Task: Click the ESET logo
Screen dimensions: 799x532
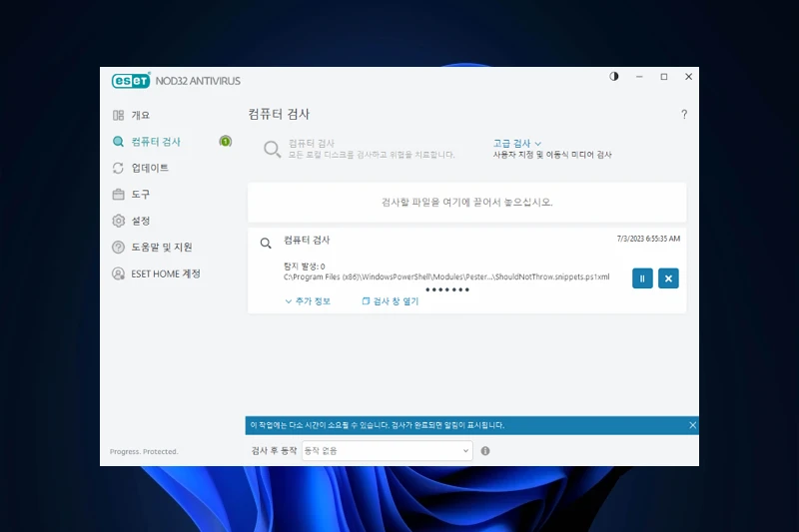Action: pos(131,81)
